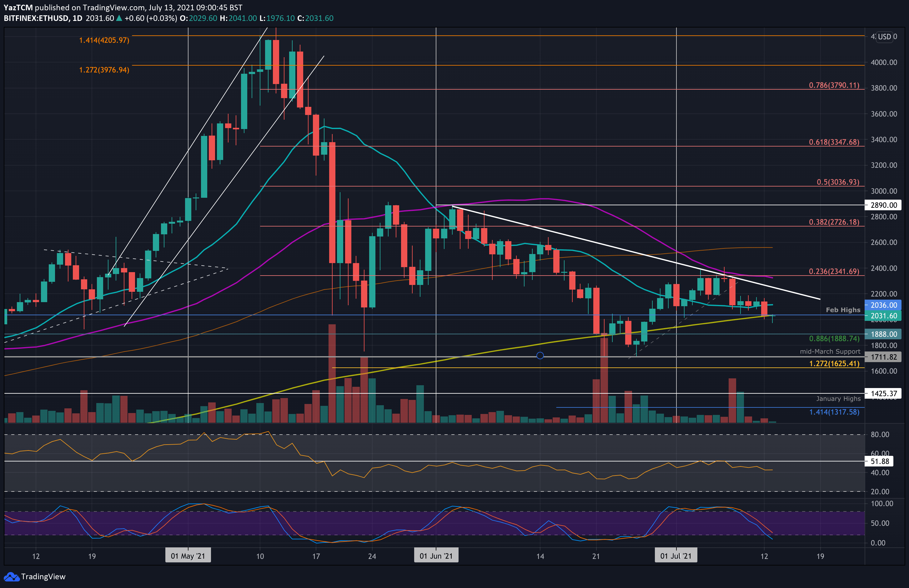This screenshot has width=909, height=588.
Task: Click the 80.00 RSI axis label
Action: (x=880, y=435)
